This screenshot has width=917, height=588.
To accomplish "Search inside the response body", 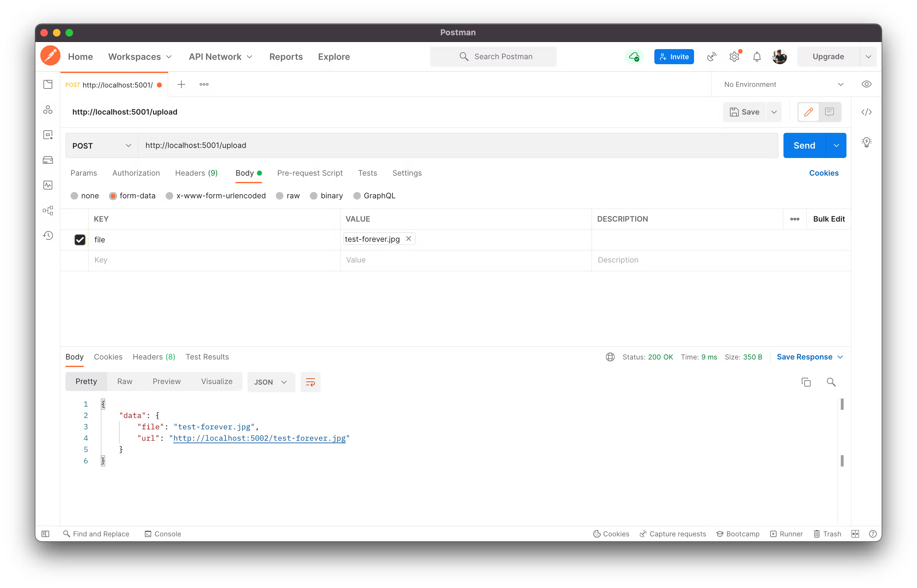I will tap(831, 382).
